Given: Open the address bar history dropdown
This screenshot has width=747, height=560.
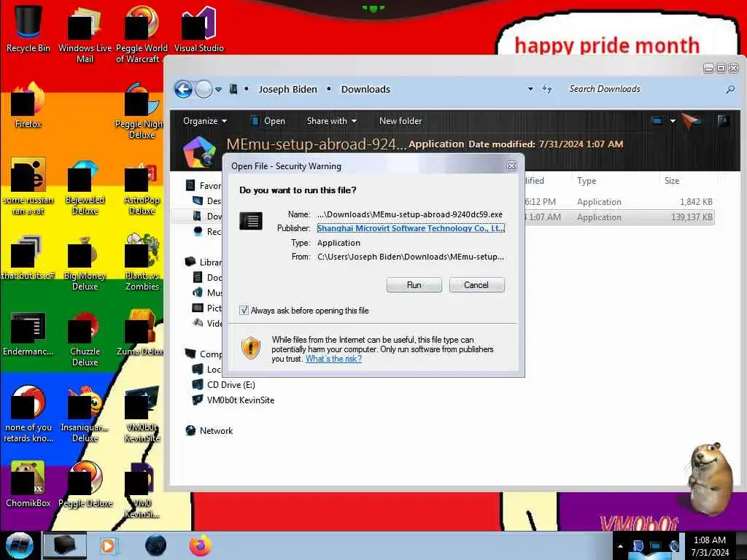Looking at the screenshot, I should (x=530, y=89).
